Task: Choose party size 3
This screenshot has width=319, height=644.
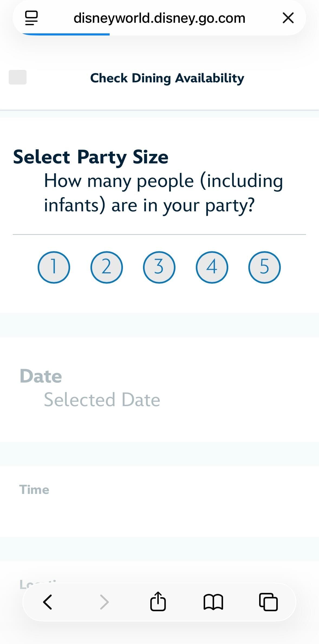Action: click(159, 267)
